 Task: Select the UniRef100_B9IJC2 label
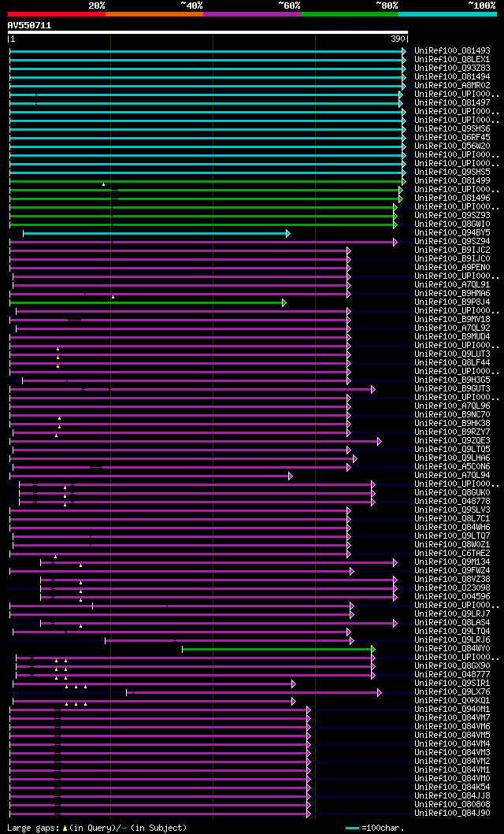(453, 250)
